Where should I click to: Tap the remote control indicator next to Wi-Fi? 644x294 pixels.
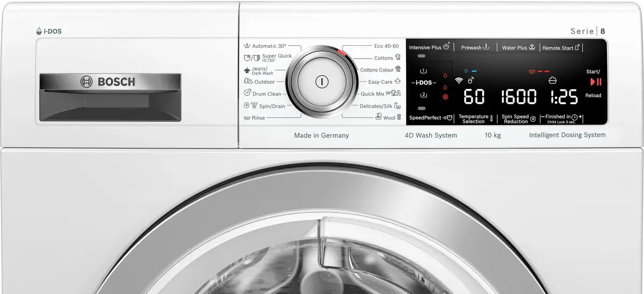coord(471,80)
